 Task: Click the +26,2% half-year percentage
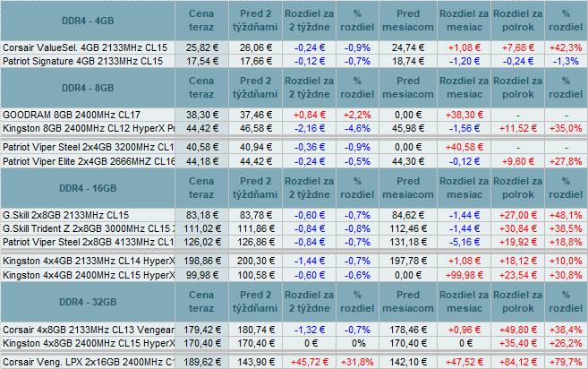566,343
